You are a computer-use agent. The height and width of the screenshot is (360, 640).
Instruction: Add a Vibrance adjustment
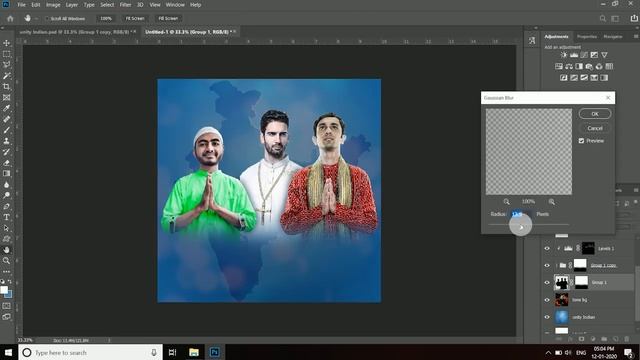click(604, 55)
